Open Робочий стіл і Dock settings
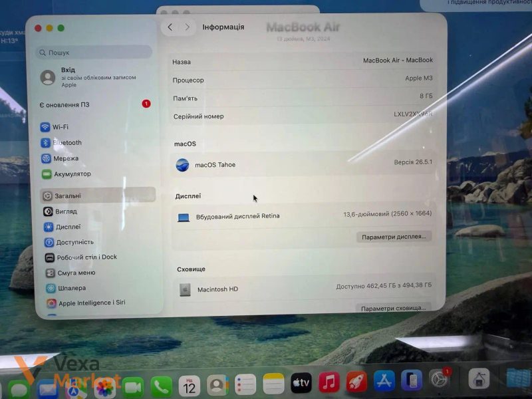532x399 pixels. pos(80,257)
